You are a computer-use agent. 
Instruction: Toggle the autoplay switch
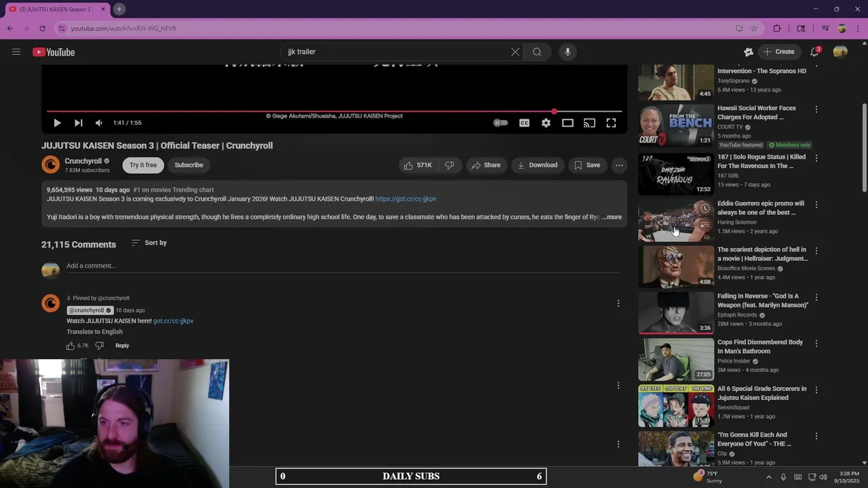(x=500, y=123)
